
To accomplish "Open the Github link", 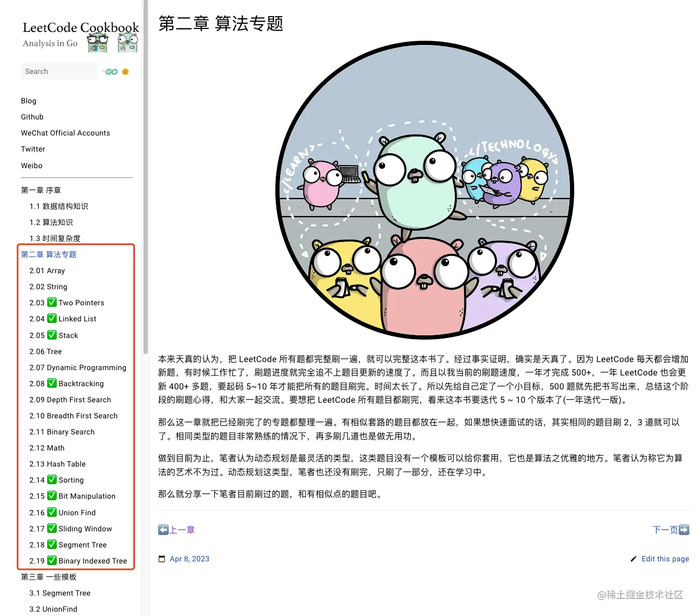I will click(32, 117).
